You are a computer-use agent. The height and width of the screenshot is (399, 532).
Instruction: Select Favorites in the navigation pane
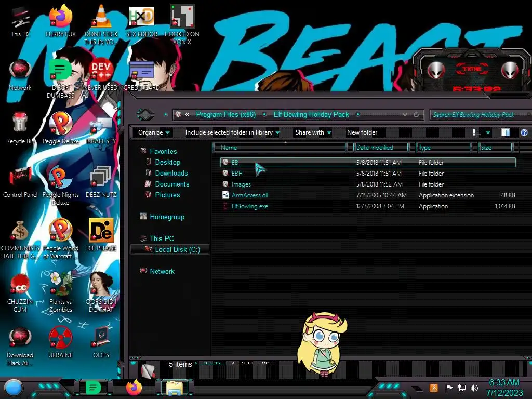pyautogui.click(x=163, y=151)
